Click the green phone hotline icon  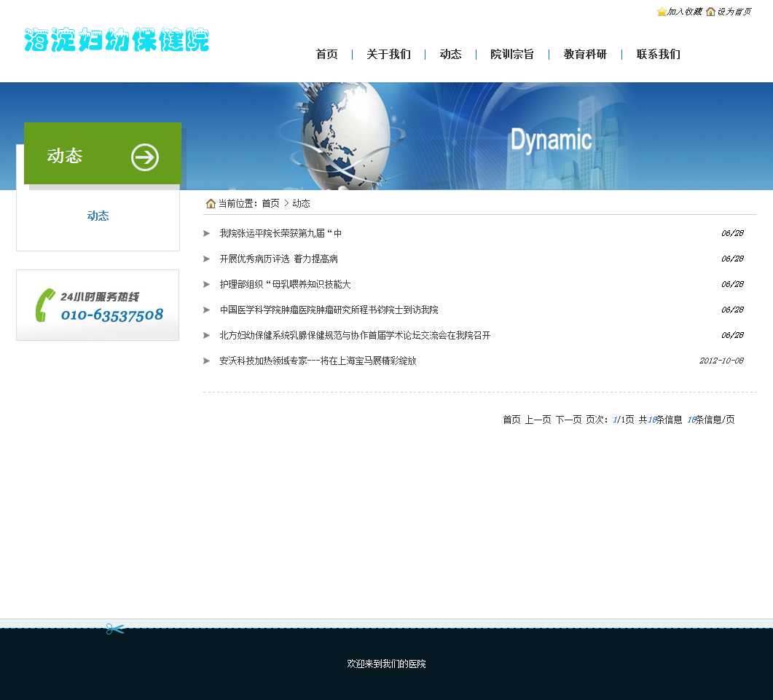(x=45, y=305)
